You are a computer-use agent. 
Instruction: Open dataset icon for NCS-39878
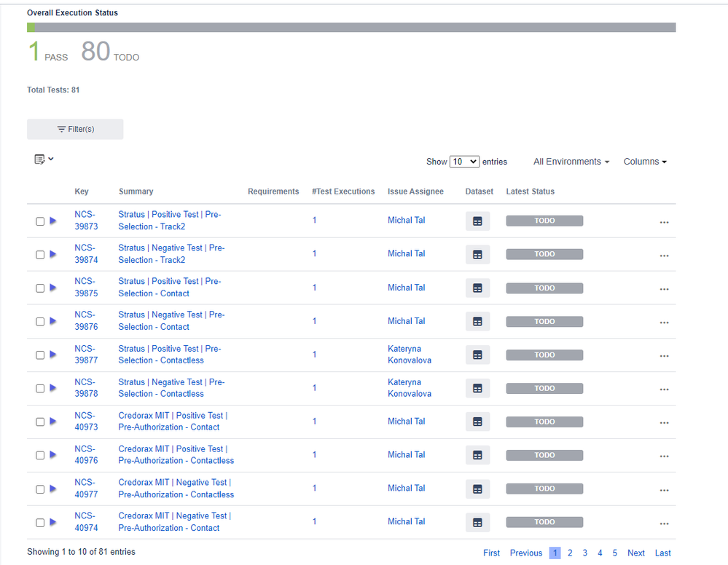pyautogui.click(x=477, y=388)
